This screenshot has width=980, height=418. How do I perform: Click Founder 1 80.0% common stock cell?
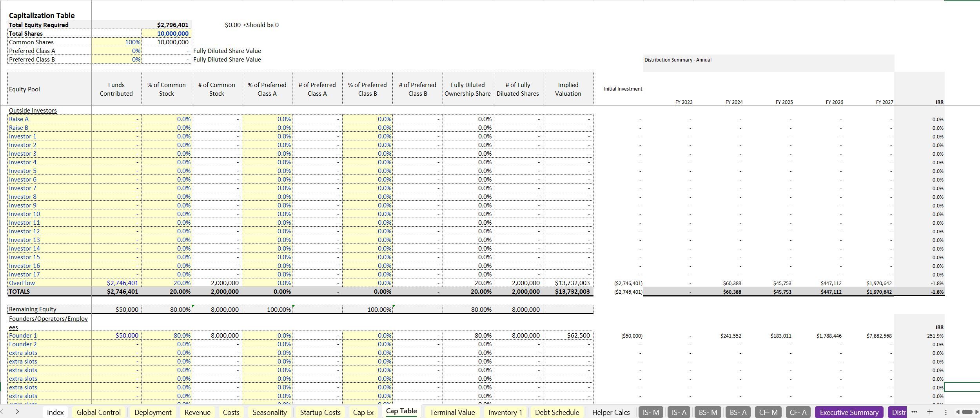point(167,335)
